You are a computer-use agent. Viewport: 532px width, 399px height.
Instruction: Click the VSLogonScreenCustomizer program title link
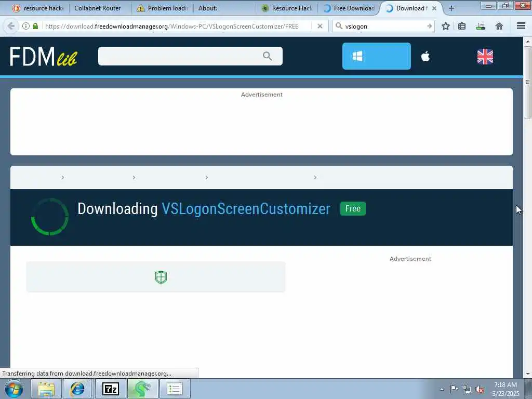coord(246,209)
